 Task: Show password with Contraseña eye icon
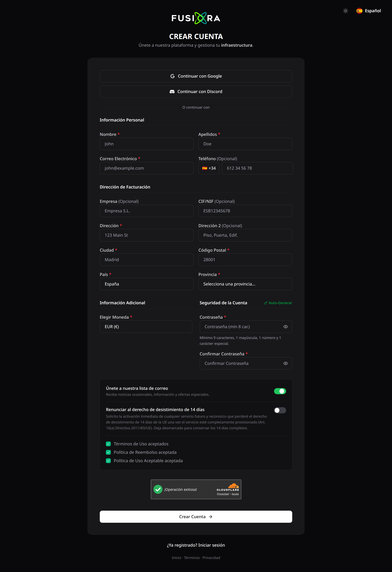coord(285,327)
